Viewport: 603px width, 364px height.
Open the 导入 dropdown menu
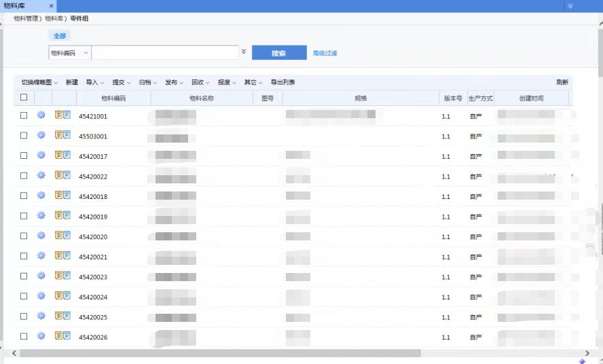click(94, 82)
